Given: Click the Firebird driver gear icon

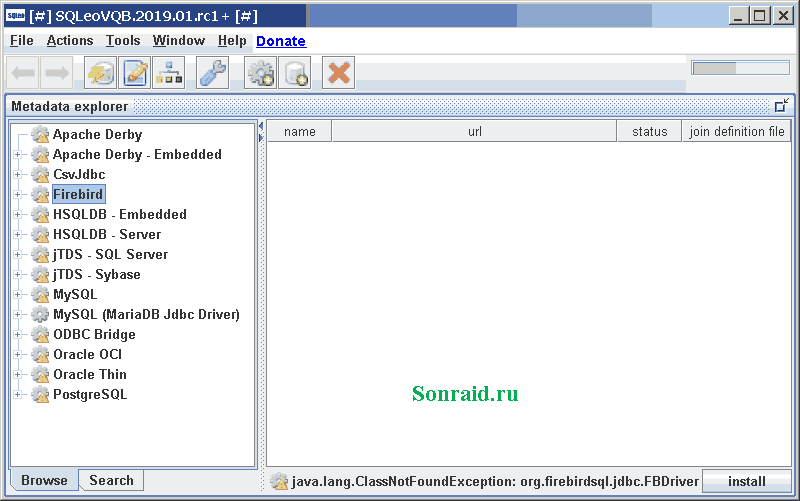Looking at the screenshot, I should click(40, 194).
